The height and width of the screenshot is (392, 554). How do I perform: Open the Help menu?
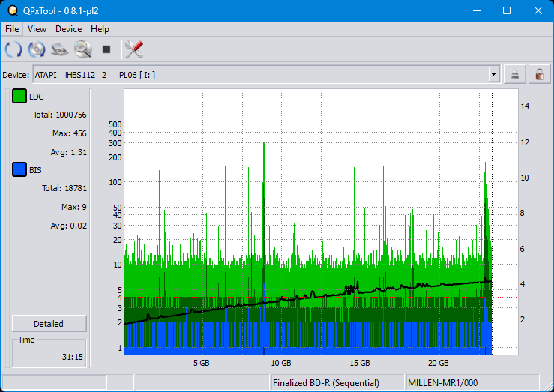100,29
